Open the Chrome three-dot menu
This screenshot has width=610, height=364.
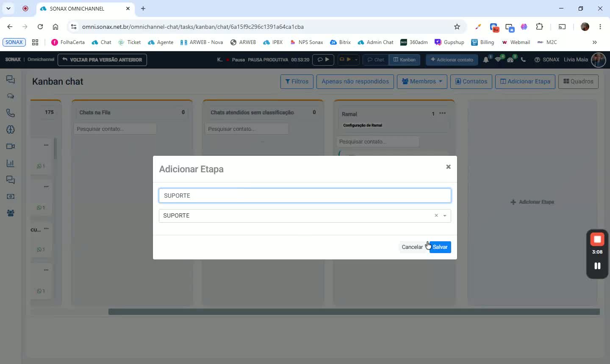click(x=600, y=27)
